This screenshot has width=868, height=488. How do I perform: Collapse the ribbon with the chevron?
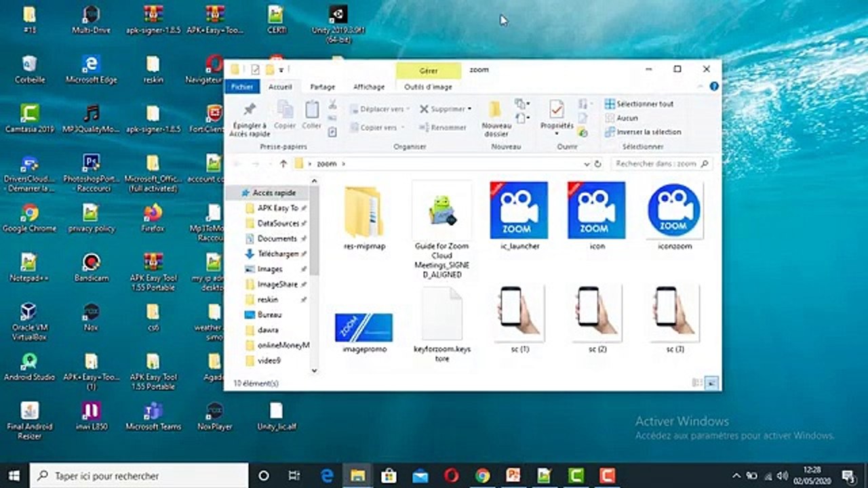702,87
